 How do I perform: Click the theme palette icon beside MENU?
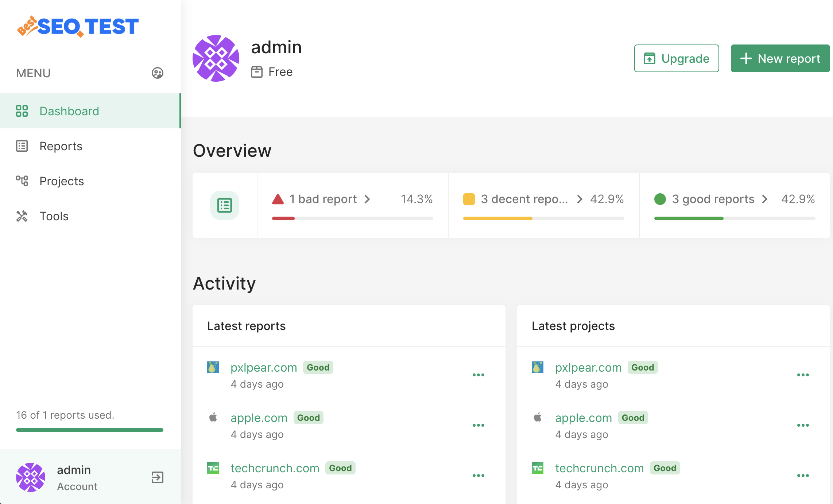click(157, 73)
